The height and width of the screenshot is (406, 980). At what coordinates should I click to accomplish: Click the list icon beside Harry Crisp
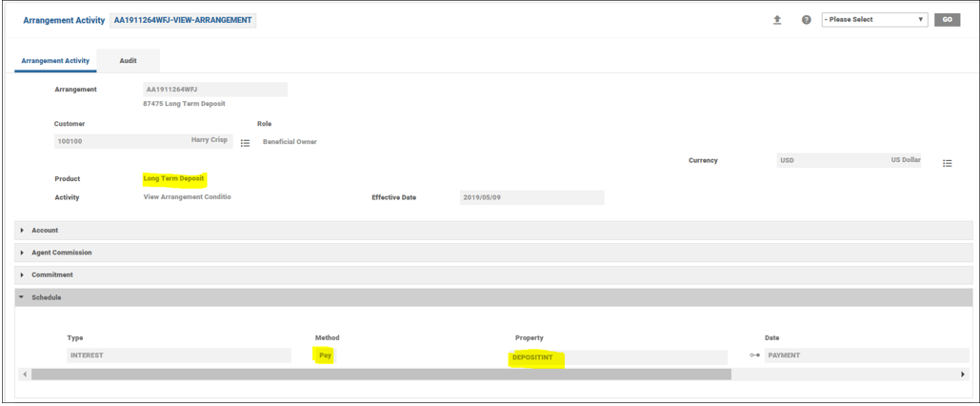[245, 143]
